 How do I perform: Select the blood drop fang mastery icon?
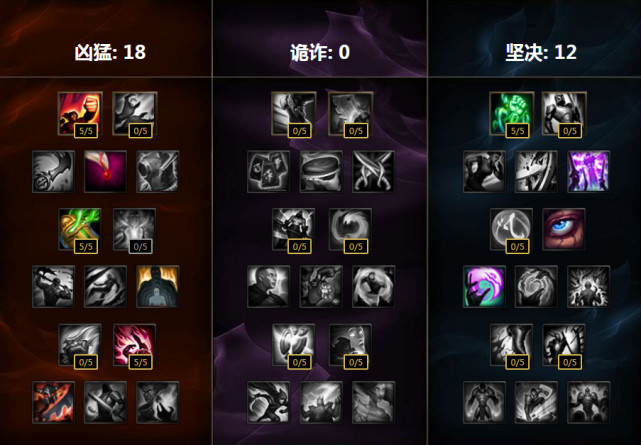click(105, 172)
